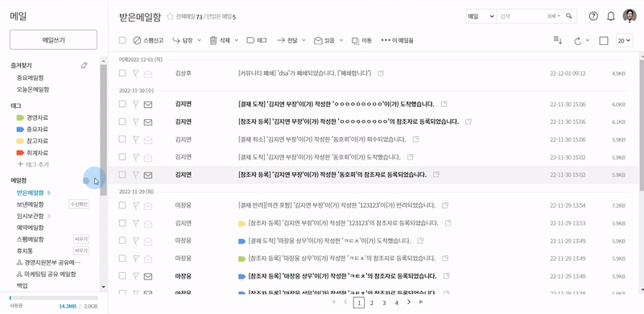Select the red 회계자료 tag
The height and width of the screenshot is (314, 644).
pos(32,153)
